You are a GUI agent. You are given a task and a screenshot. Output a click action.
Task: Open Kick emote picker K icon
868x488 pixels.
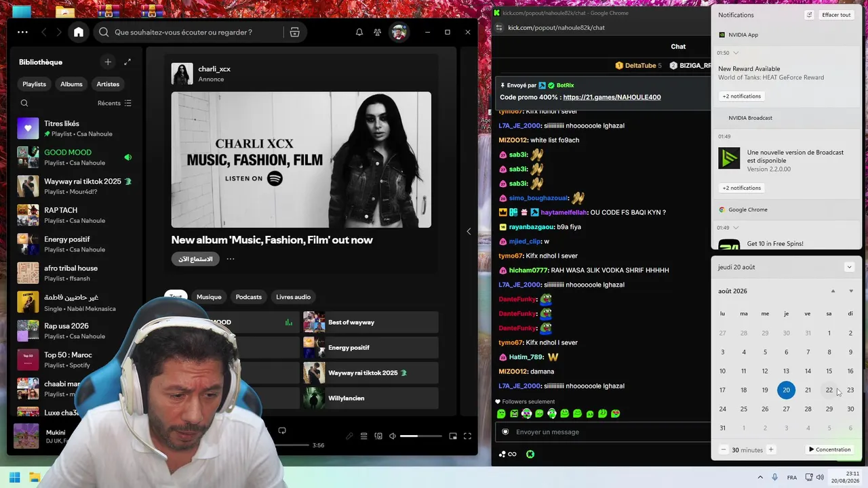point(530,454)
